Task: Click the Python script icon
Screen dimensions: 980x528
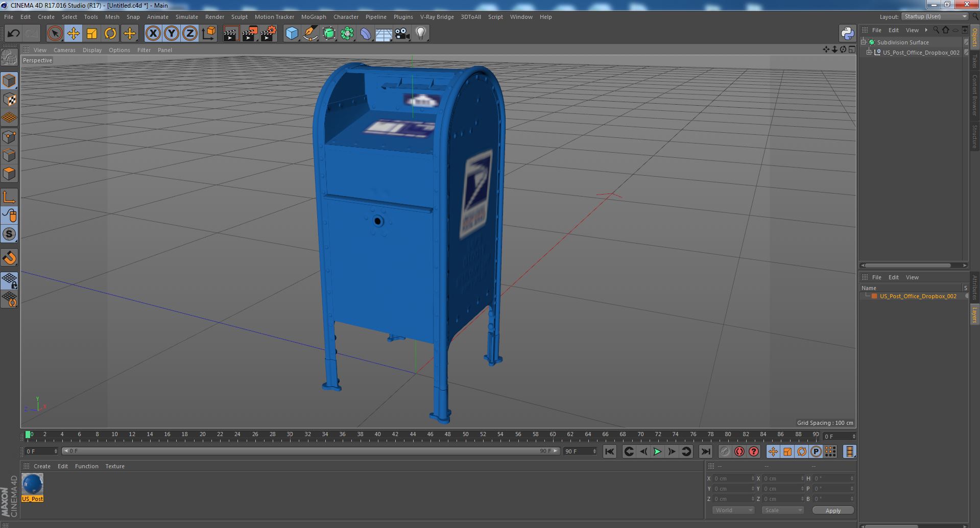Action: coord(847,34)
